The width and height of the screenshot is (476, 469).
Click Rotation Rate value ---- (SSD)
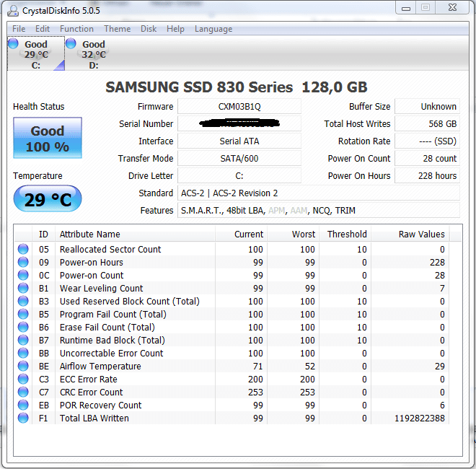(427, 141)
